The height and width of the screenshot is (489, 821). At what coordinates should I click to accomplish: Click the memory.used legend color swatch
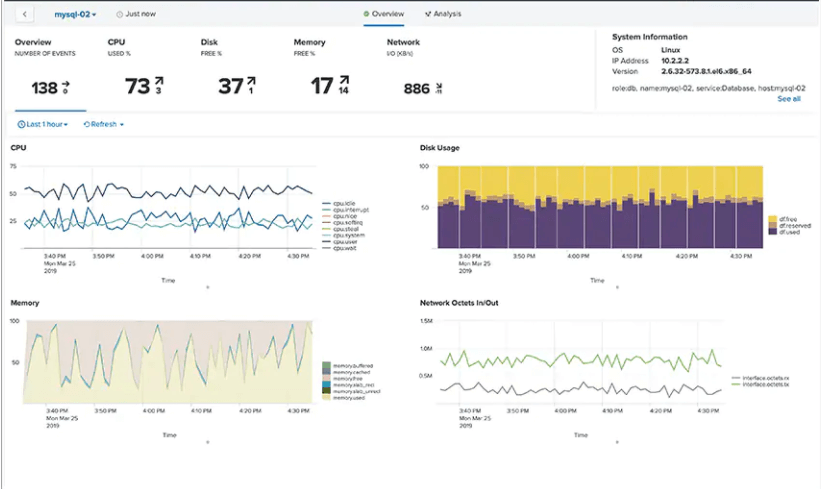click(325, 397)
